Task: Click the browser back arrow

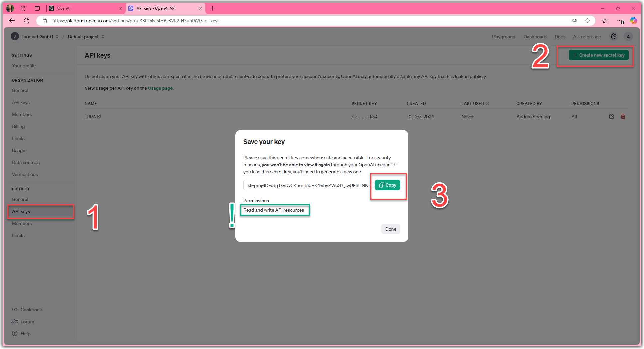Action: coord(12,21)
